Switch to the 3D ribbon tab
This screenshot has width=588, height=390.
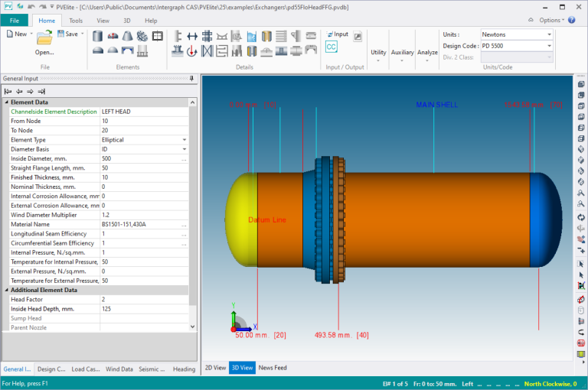click(127, 21)
